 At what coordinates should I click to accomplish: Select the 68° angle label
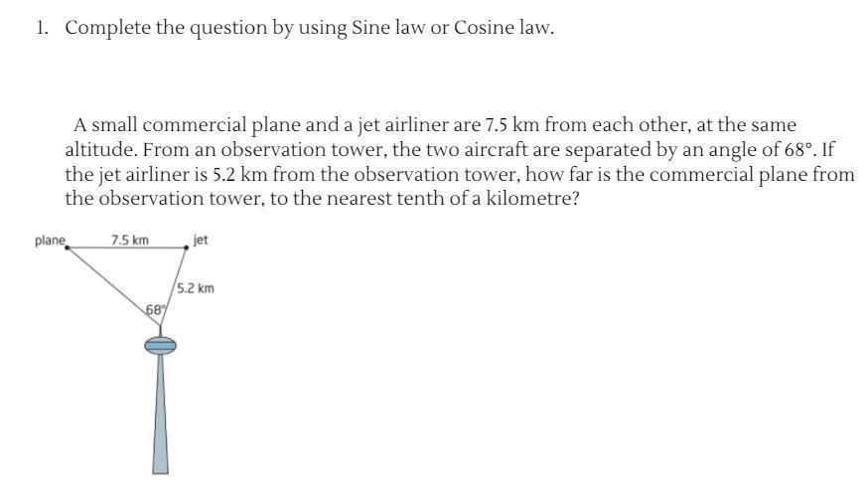[155, 310]
